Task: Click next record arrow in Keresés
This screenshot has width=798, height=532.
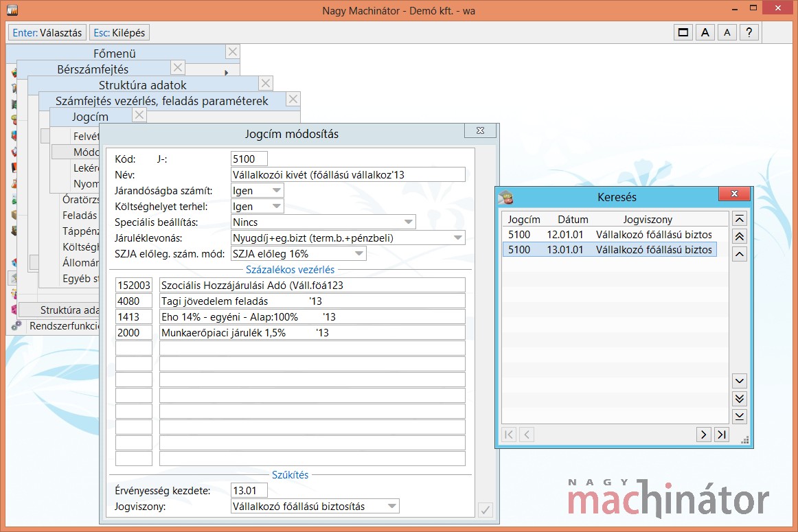Action: pos(703,435)
